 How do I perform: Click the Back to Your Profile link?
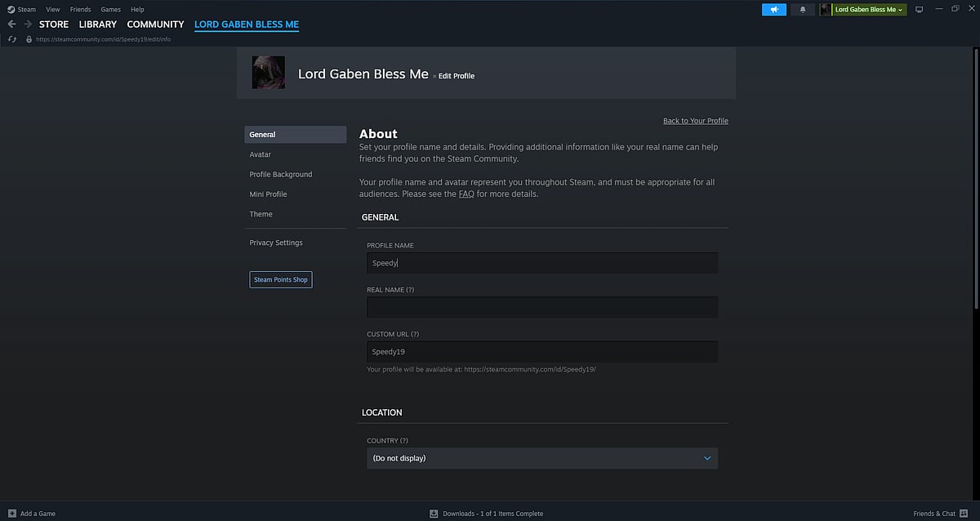(x=696, y=121)
